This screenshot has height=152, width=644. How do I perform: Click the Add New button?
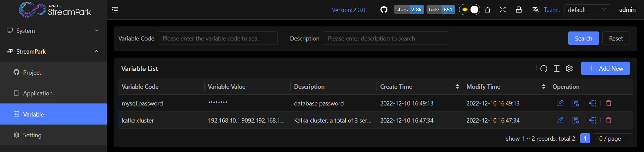(x=605, y=68)
